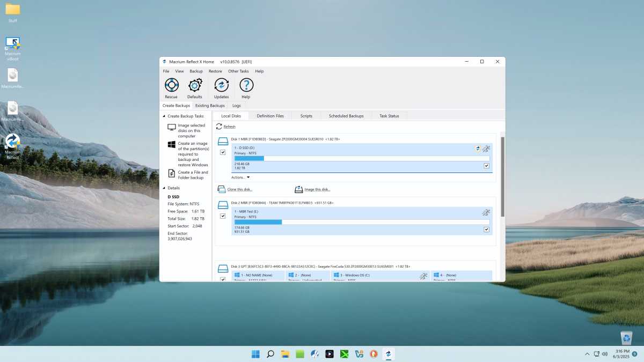Check for Updates in toolbar

221,88
